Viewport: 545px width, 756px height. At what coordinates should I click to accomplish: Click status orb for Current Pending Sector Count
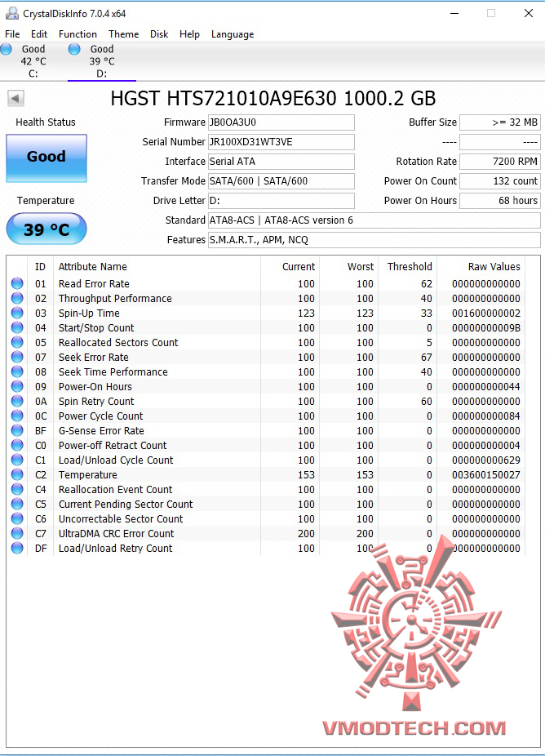(x=17, y=505)
